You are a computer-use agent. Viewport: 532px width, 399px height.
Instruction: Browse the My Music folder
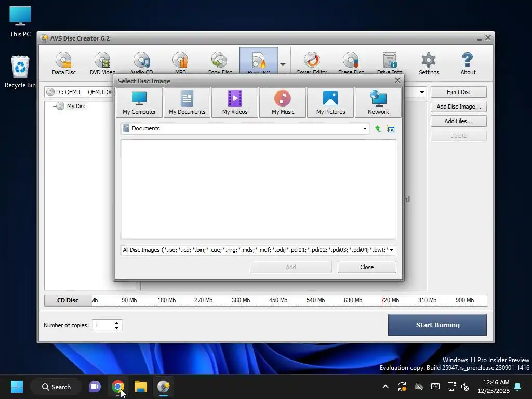tap(283, 103)
